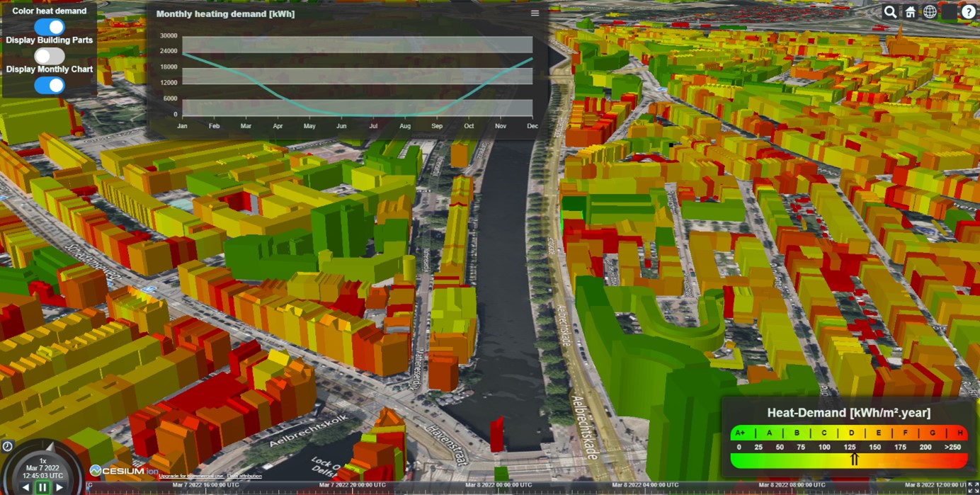
Task: Toggle the Display Monthly Chart switch
Action: coord(50,85)
